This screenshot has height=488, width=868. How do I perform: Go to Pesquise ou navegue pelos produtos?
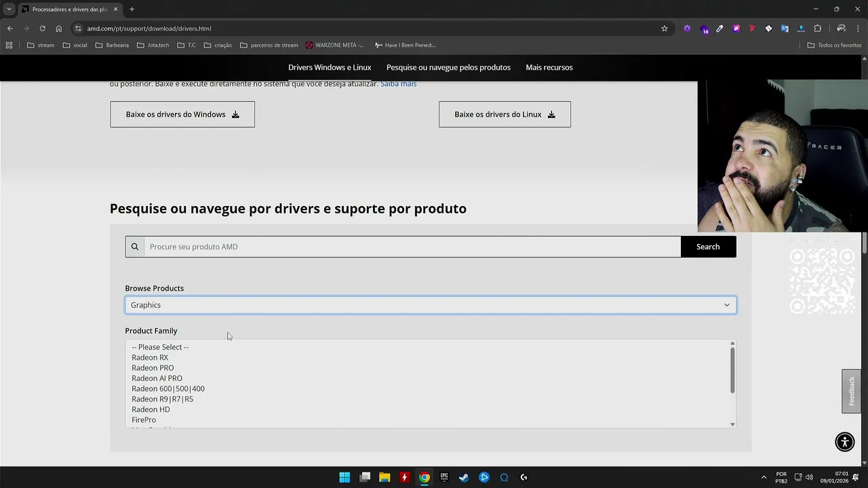click(448, 67)
